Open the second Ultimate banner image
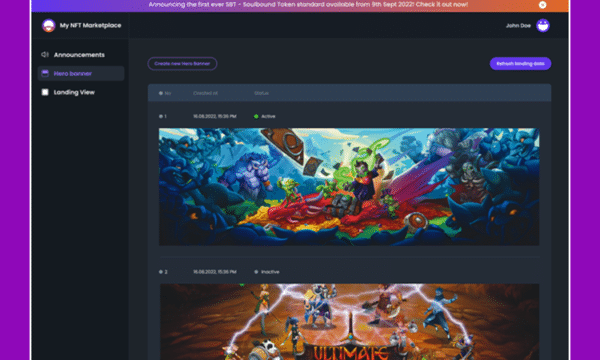 (349, 322)
